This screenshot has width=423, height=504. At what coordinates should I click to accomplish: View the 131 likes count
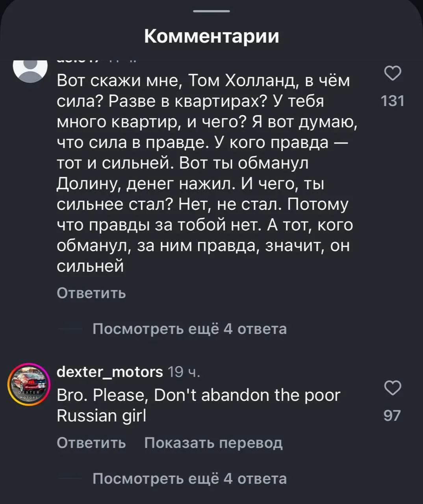[393, 101]
